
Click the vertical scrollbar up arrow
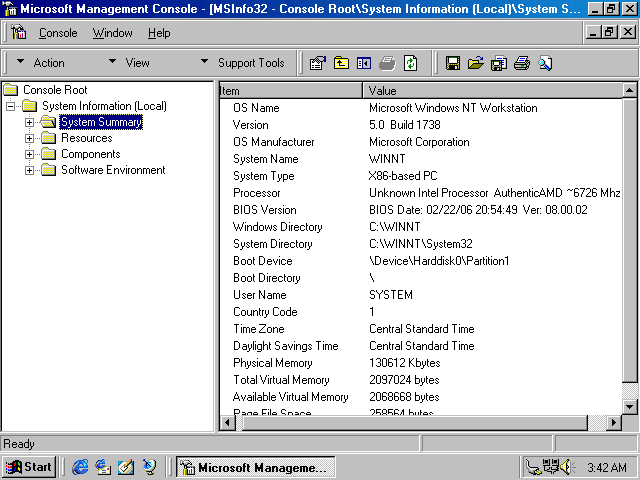coord(629,90)
